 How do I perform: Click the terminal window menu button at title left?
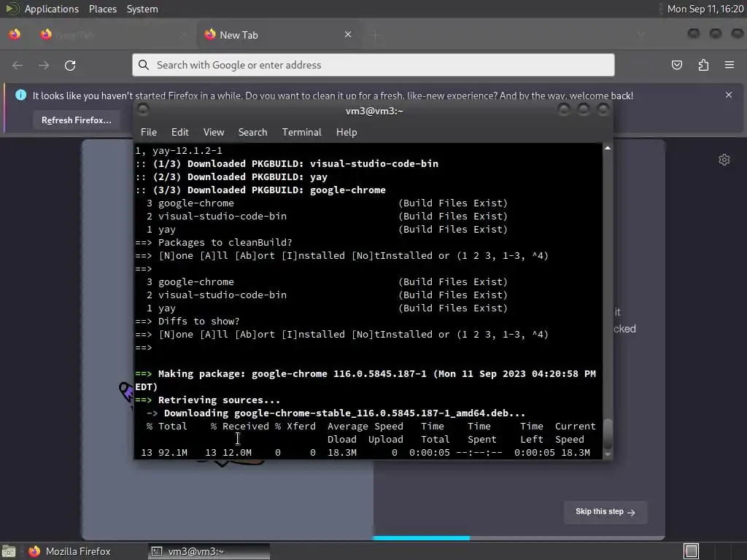pyautogui.click(x=142, y=110)
